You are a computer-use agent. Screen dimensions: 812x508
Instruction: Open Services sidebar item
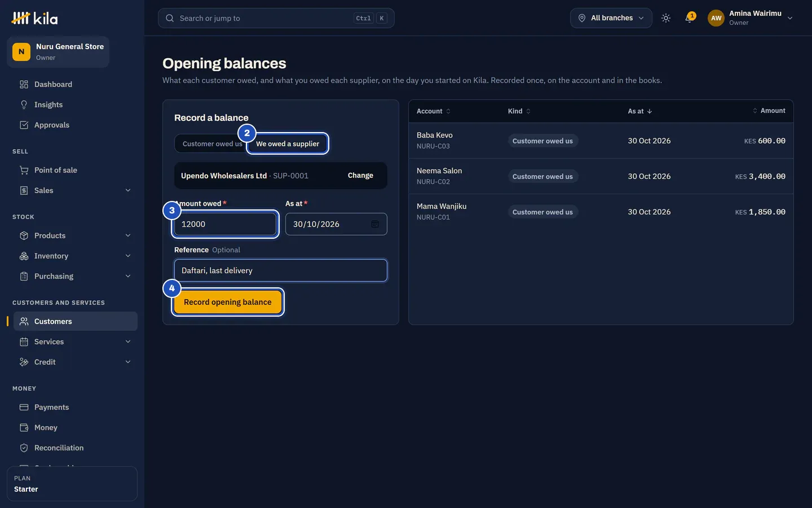(x=76, y=341)
